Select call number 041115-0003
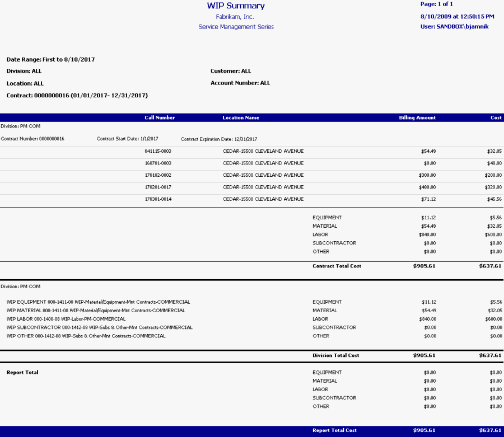The image size is (504, 437). click(x=158, y=151)
